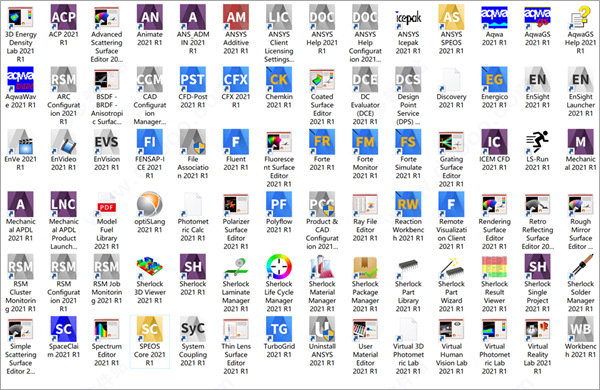Open Ray File Editor 2021 R1 icon
600x390 pixels.
pos(365,204)
